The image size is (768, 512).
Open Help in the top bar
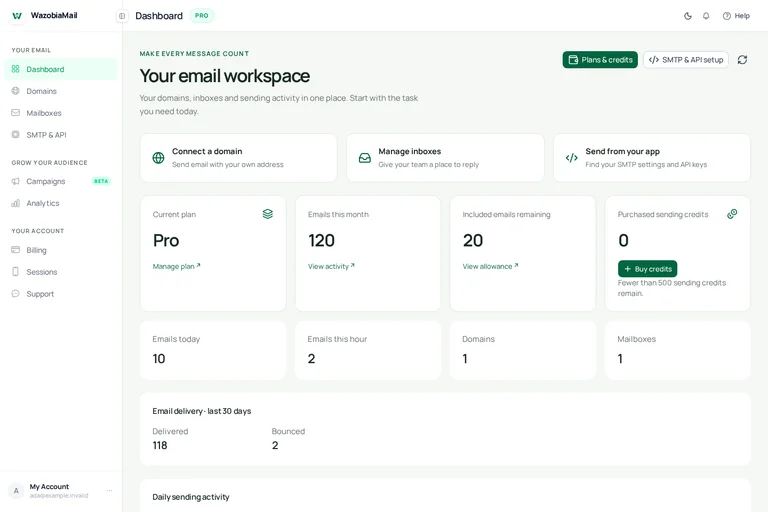(736, 16)
